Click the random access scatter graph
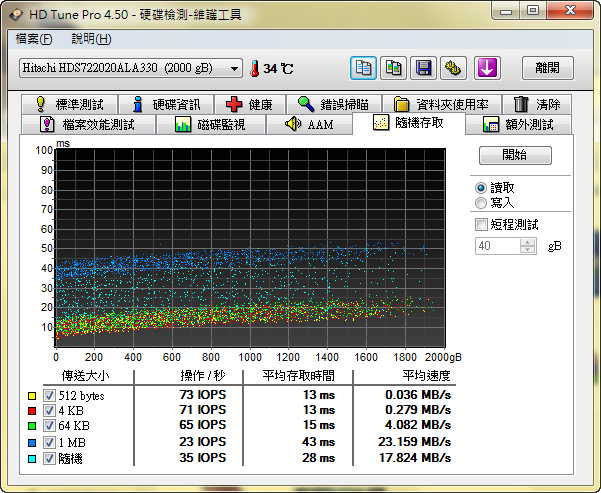601x493 pixels. (250, 248)
